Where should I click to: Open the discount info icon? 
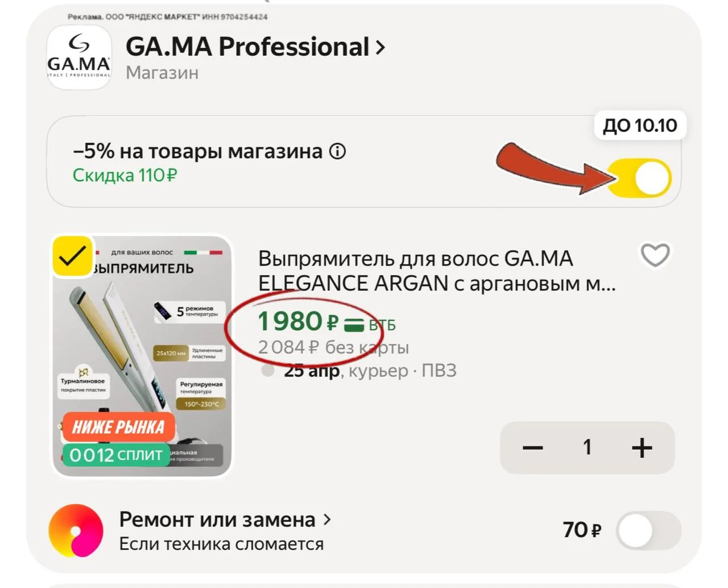pos(337,152)
